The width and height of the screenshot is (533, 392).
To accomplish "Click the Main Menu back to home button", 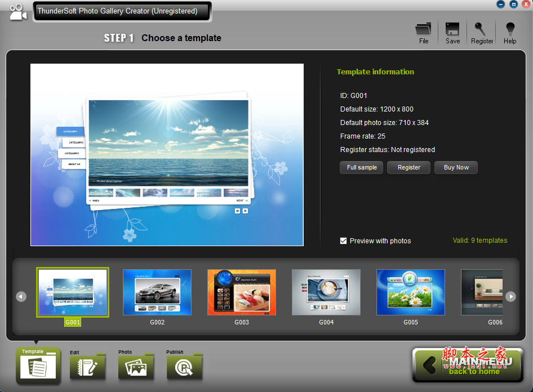I will coord(468,365).
